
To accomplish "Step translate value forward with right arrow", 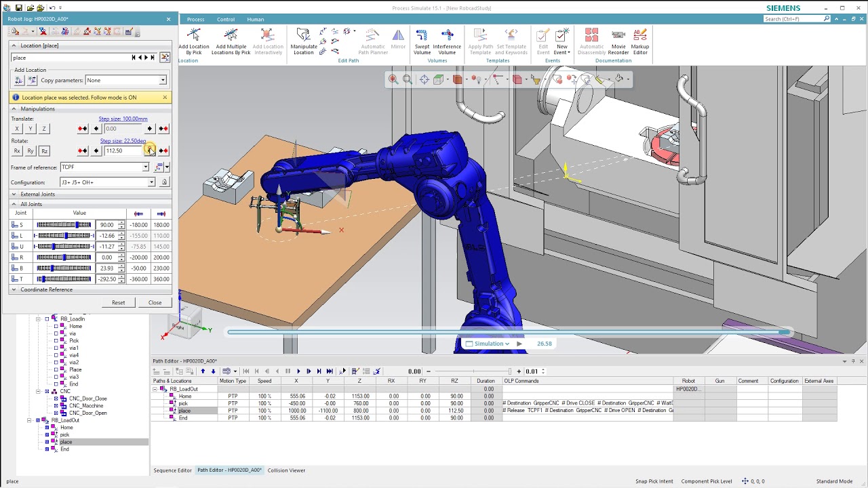I will (x=150, y=129).
